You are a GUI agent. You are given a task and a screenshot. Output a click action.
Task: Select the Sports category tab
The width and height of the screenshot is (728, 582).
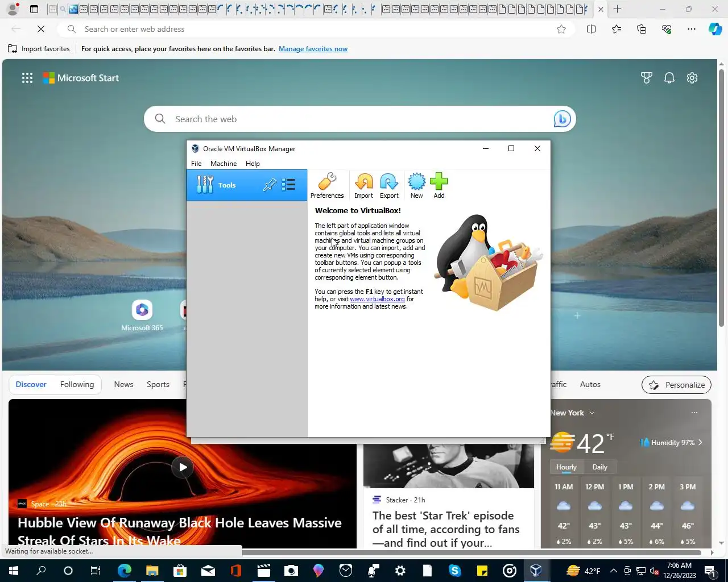(x=158, y=385)
